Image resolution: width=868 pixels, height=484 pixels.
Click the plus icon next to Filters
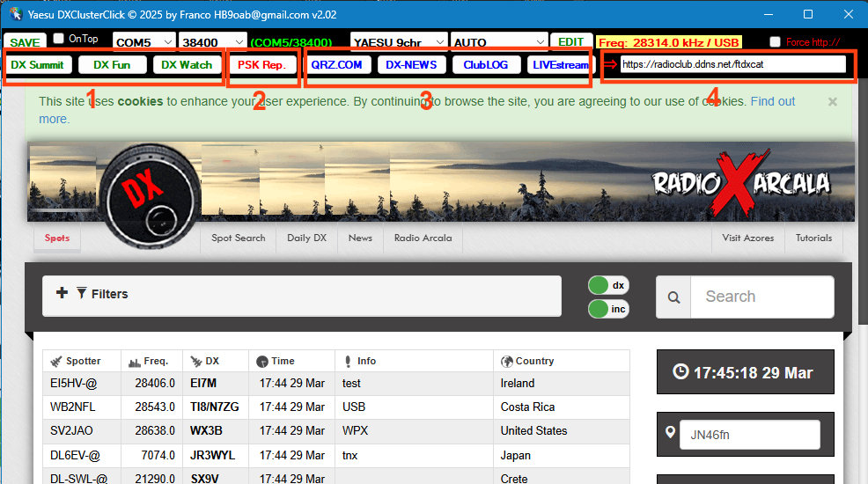[x=62, y=293]
